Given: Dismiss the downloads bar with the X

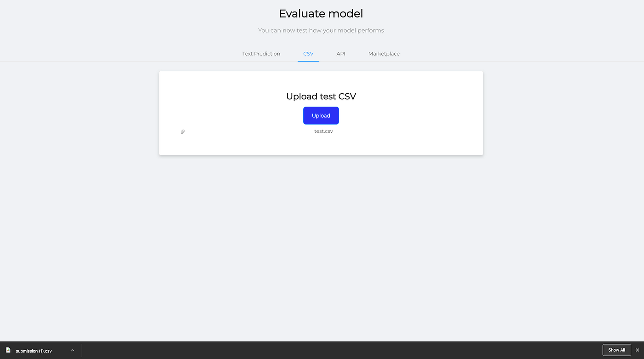Looking at the screenshot, I should click(638, 350).
